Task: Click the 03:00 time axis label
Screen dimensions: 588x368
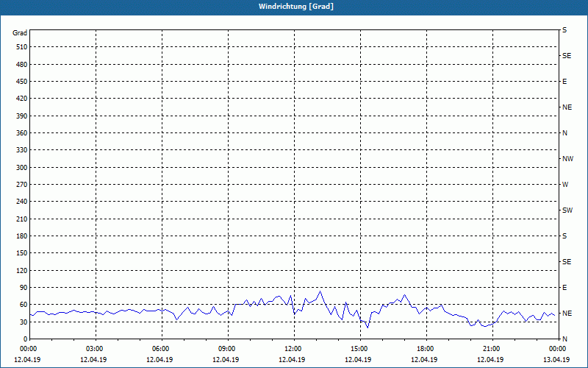Action: pos(96,349)
